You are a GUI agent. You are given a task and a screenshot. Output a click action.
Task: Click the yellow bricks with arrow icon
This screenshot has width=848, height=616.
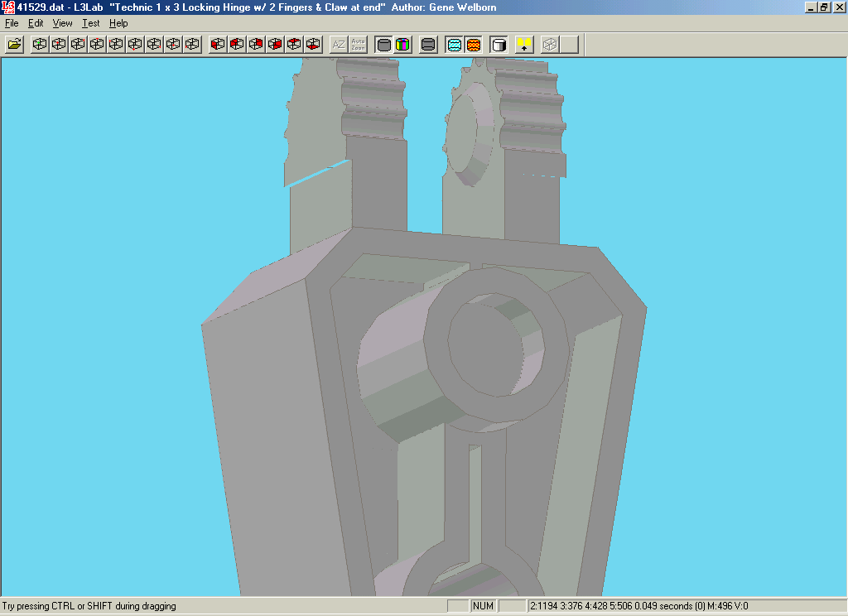[524, 45]
